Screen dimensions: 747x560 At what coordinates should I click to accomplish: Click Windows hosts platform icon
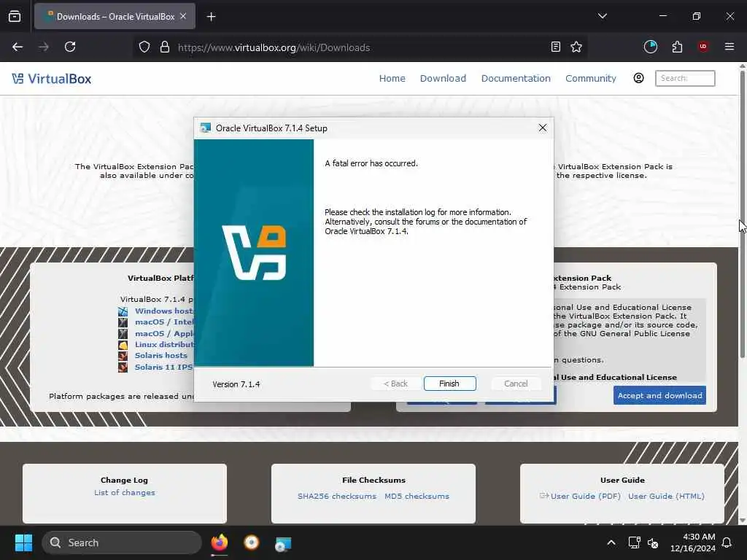pyautogui.click(x=123, y=311)
